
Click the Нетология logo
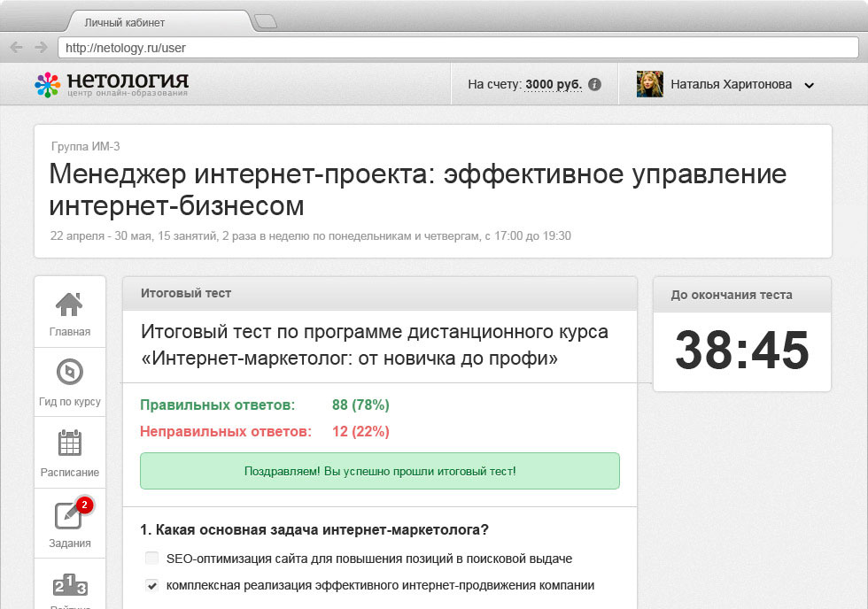tap(112, 84)
